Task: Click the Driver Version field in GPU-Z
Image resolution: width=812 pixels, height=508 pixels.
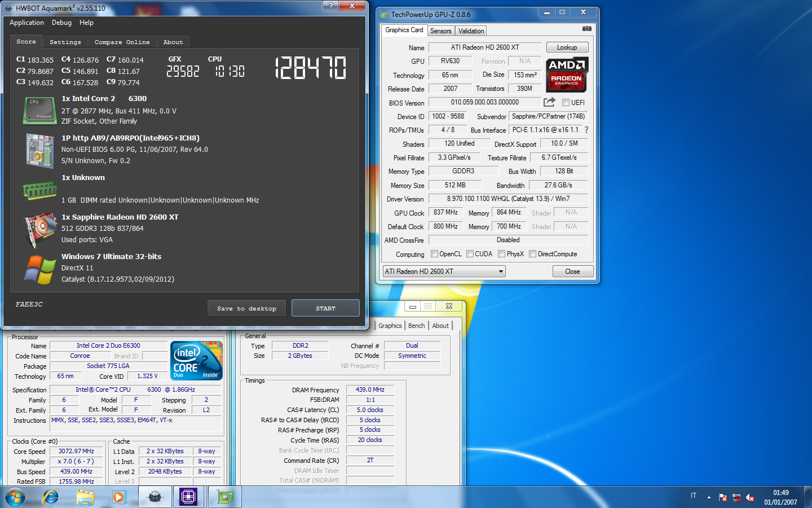Action: (509, 199)
